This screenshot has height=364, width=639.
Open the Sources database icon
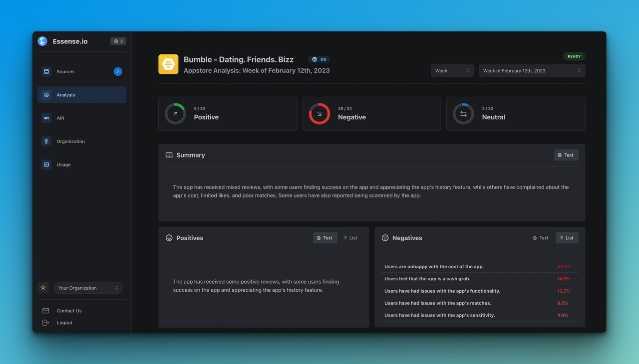pos(46,71)
